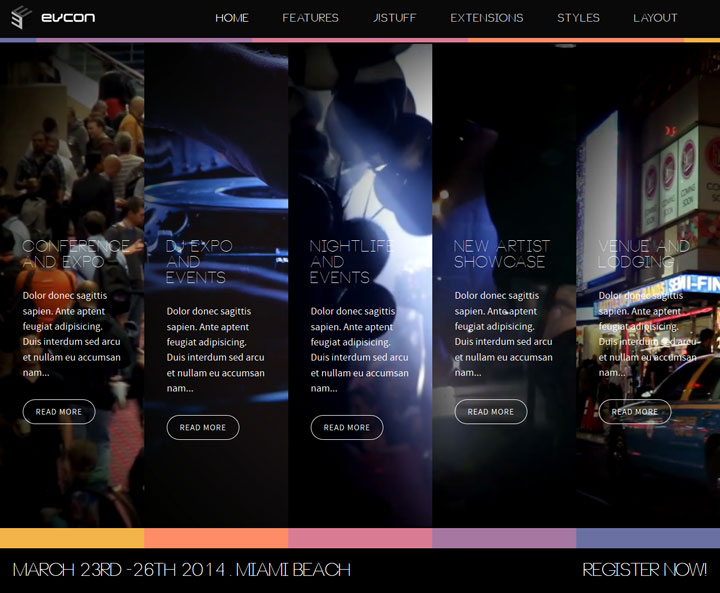Click the yellow color bar segment
The width and height of the screenshot is (720, 593).
coord(72,538)
